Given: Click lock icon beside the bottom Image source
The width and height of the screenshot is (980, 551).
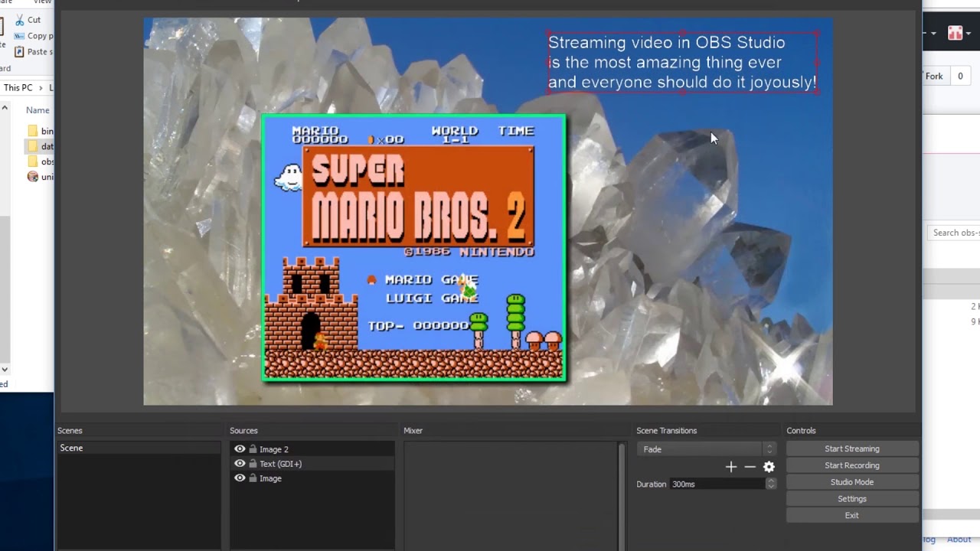Looking at the screenshot, I should pyautogui.click(x=253, y=478).
